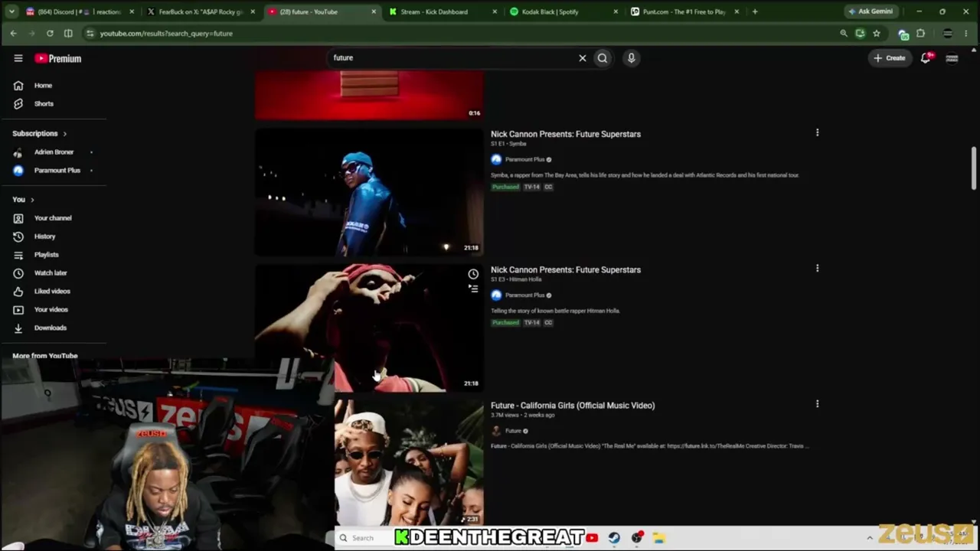980x551 pixels.
Task: Clear the search query with the X
Action: click(x=583, y=58)
